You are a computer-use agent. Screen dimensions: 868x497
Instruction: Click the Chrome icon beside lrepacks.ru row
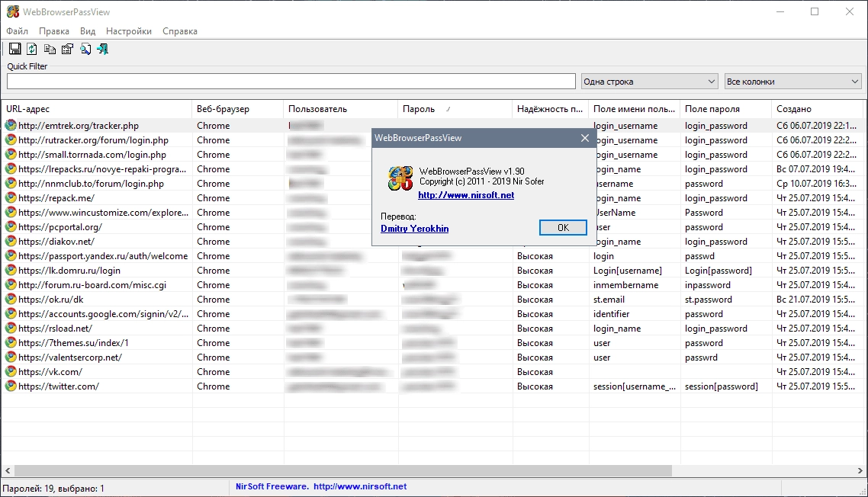pyautogui.click(x=11, y=168)
